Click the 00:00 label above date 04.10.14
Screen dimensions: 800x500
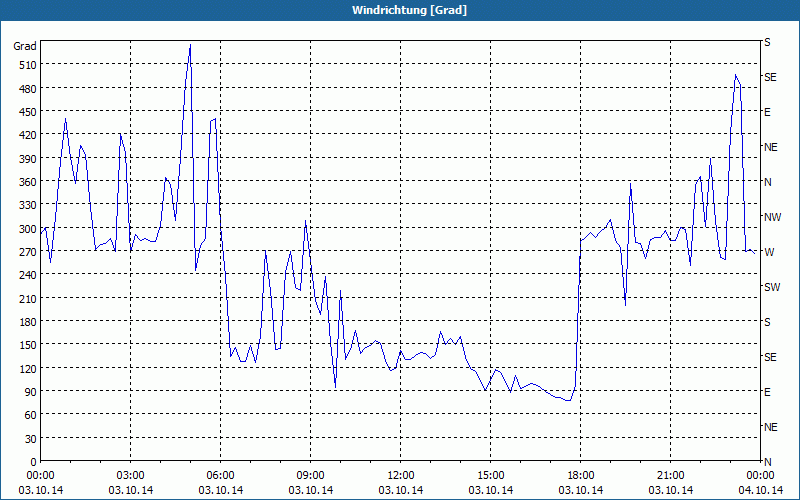point(760,476)
